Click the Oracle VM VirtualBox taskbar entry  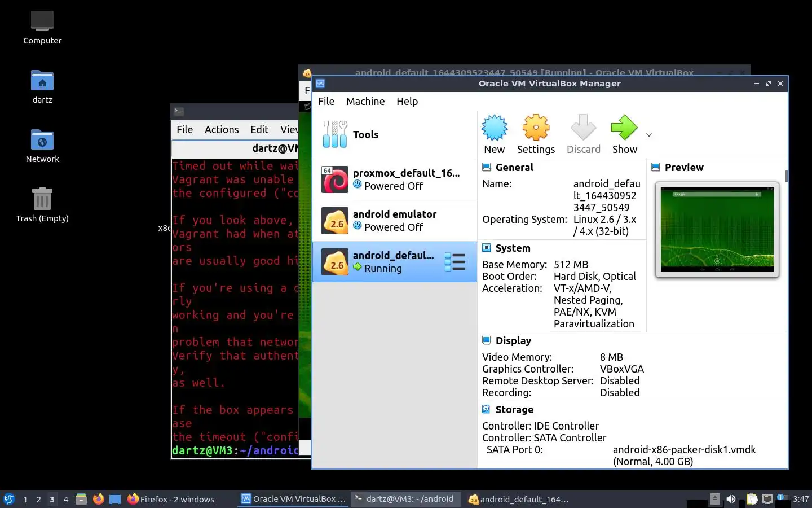pos(293,499)
